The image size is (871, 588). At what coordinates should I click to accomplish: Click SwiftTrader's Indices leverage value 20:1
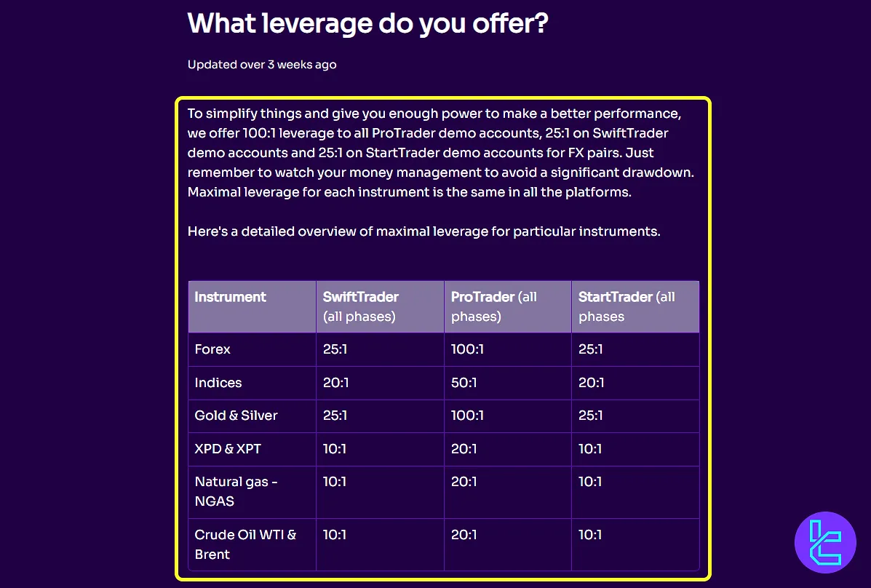(x=336, y=383)
